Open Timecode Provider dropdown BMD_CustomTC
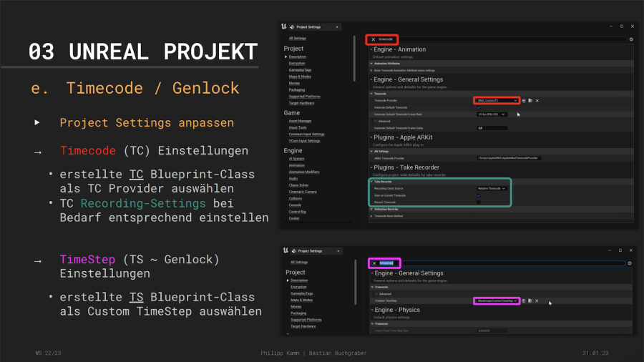The image size is (644, 362). coord(497,101)
